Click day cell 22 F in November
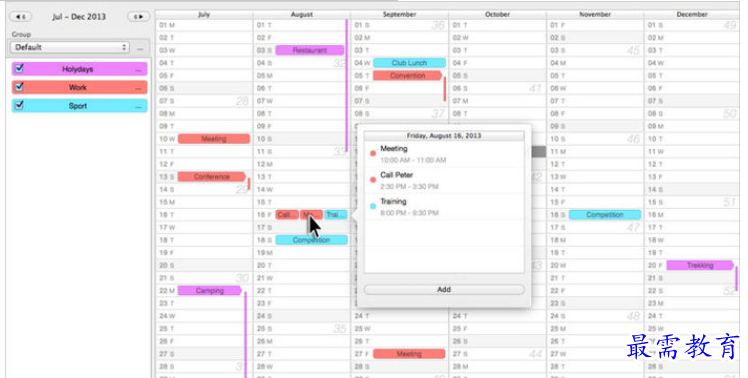748x378 pixels. point(595,291)
